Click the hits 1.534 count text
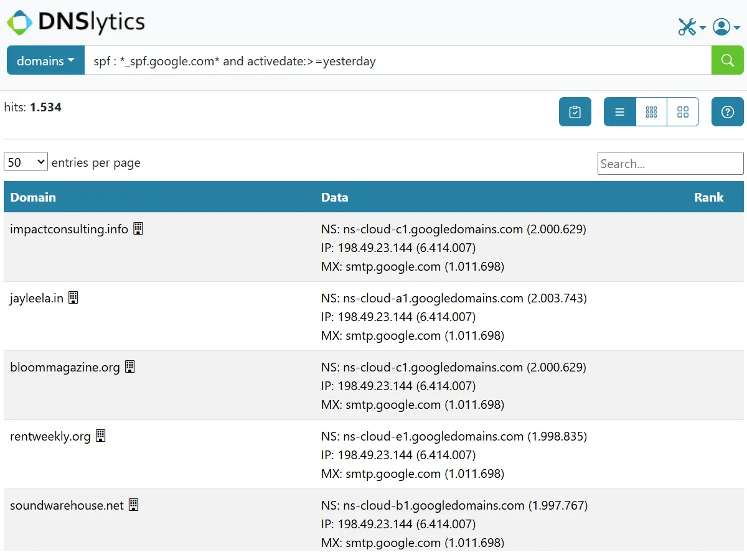This screenshot has width=747, height=560. pyautogui.click(x=33, y=107)
